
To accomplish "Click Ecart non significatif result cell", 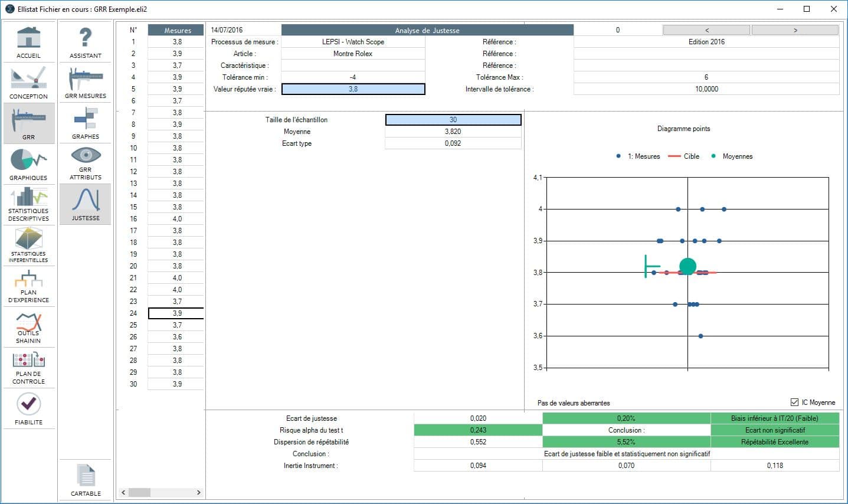I will click(775, 430).
